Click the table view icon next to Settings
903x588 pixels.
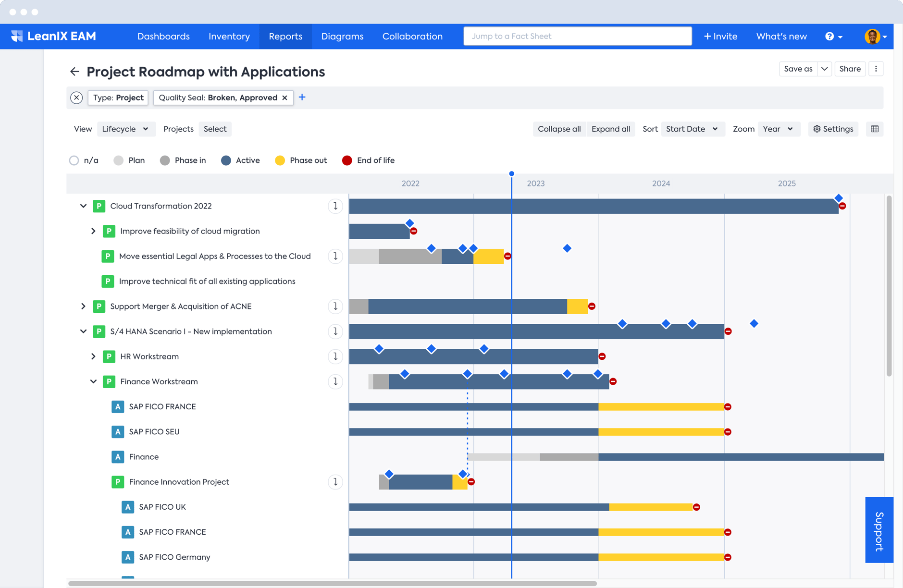point(875,129)
